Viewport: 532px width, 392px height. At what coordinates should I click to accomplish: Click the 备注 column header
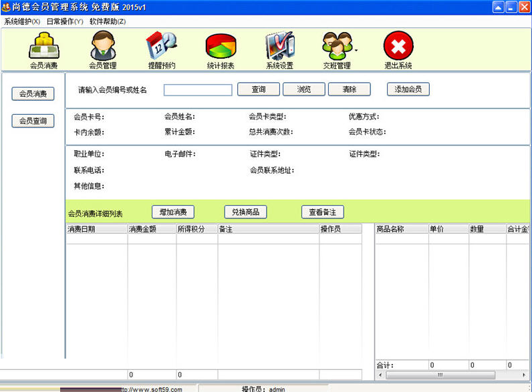pyautogui.click(x=269, y=229)
